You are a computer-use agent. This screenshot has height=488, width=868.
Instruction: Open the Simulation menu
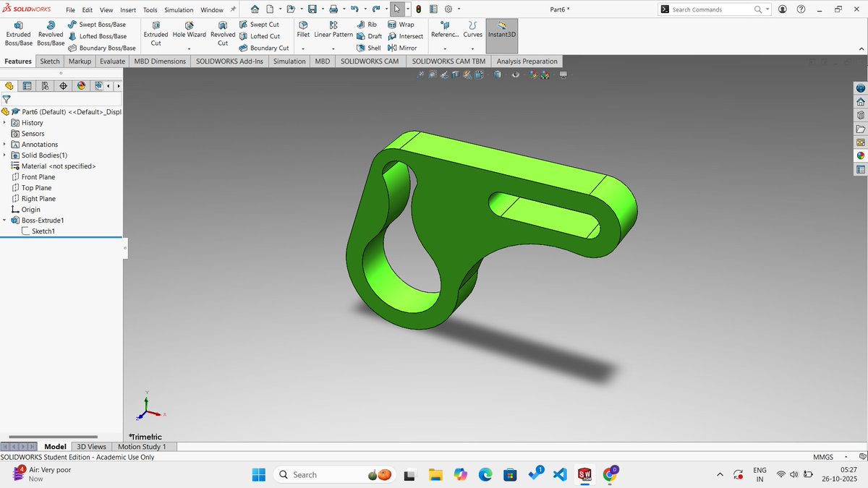pos(179,10)
